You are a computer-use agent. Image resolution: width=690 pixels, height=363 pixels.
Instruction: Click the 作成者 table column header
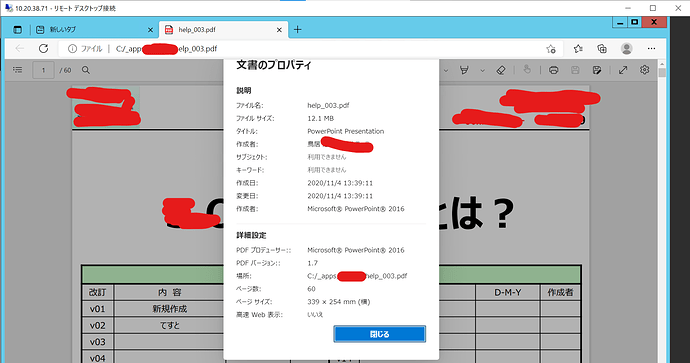coord(560,292)
